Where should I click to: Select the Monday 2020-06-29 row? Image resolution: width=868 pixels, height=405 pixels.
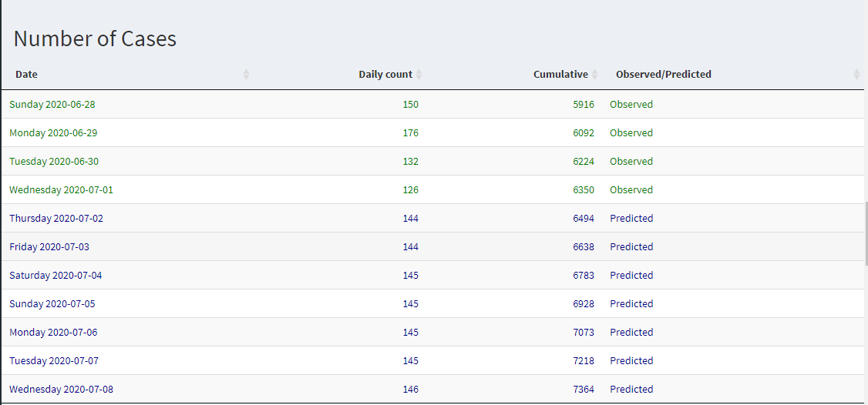coord(432,132)
